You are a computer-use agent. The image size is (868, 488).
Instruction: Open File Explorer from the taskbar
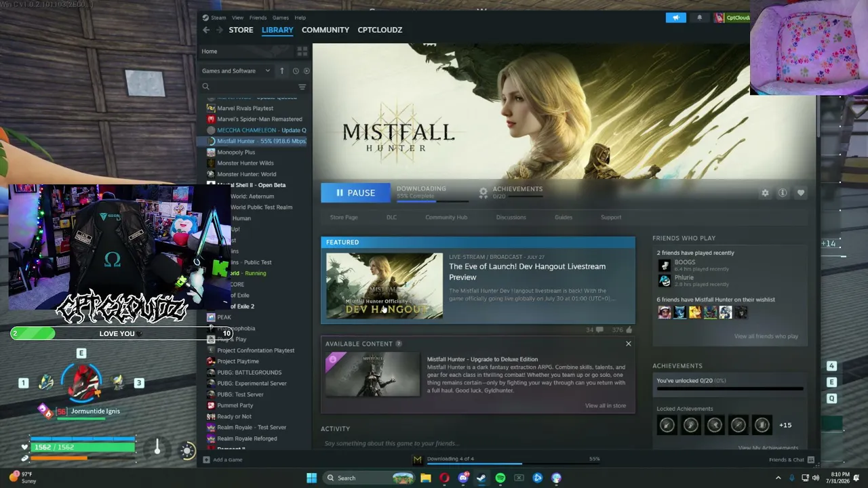click(x=426, y=478)
